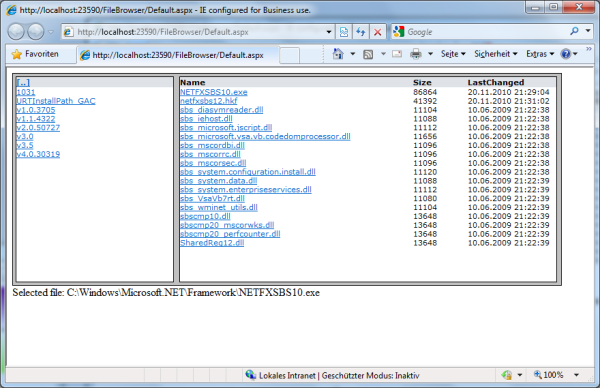The height and width of the screenshot is (388, 600).
Task: Click the Help question mark icon
Action: point(566,54)
